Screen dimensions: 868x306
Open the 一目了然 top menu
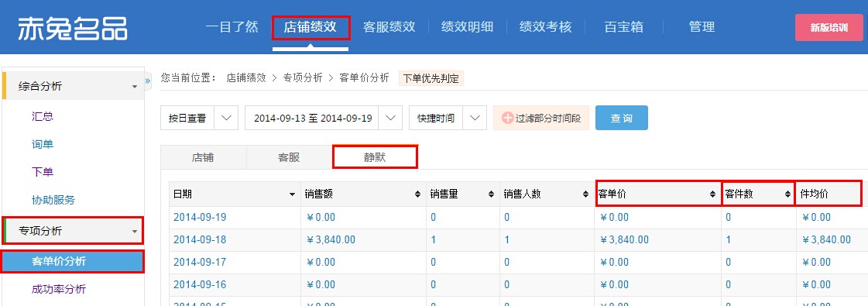[232, 26]
